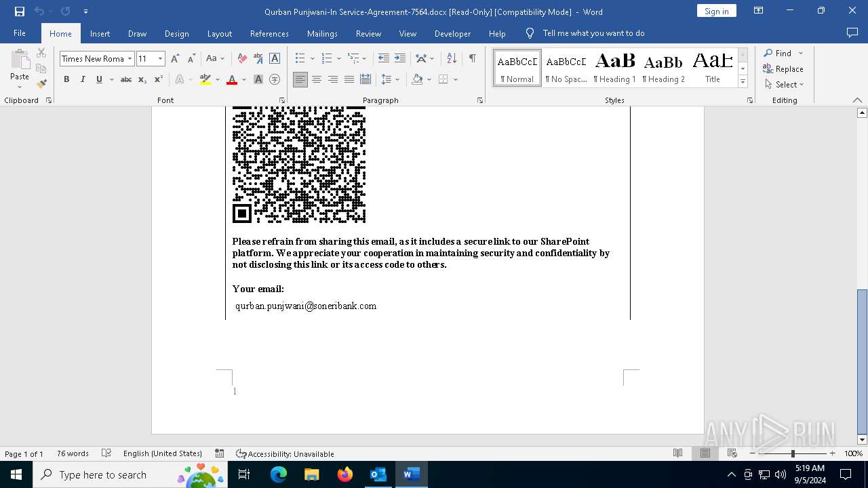Switch to the Layout tab

point(219,33)
